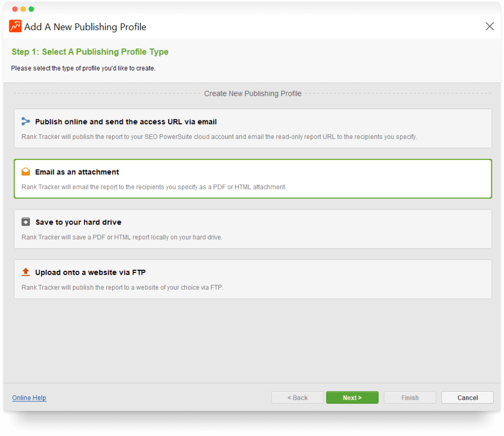
Task: Click the envelope icon for Email attachment
Action: pyautogui.click(x=26, y=171)
